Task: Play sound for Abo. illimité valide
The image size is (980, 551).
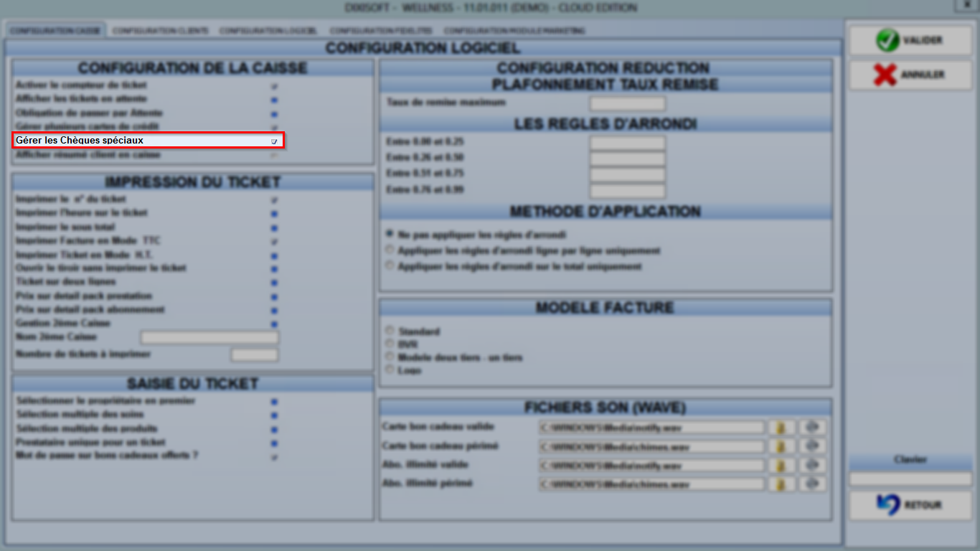Action: (812, 466)
